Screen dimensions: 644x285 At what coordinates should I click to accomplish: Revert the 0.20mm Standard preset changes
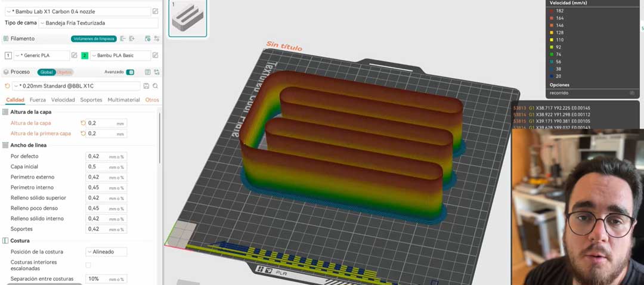7,86
